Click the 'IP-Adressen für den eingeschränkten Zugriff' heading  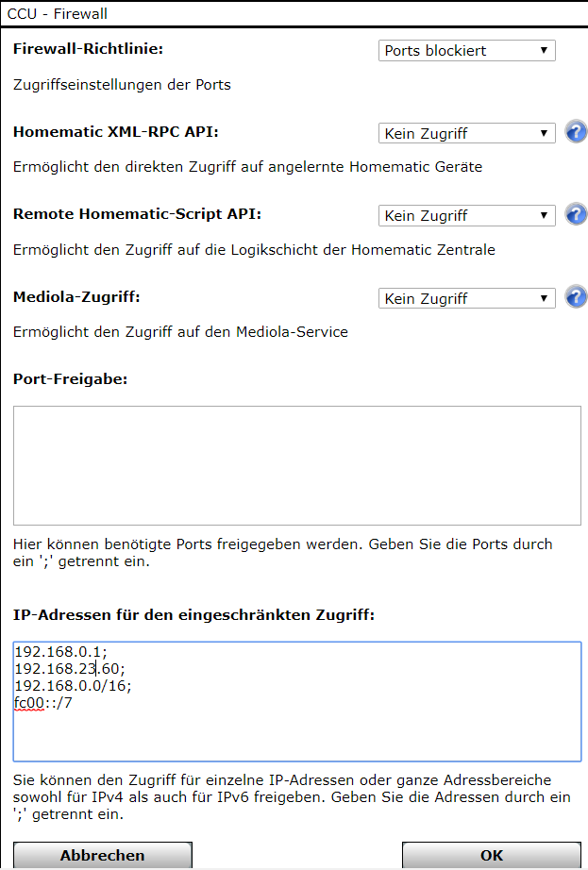point(193,615)
